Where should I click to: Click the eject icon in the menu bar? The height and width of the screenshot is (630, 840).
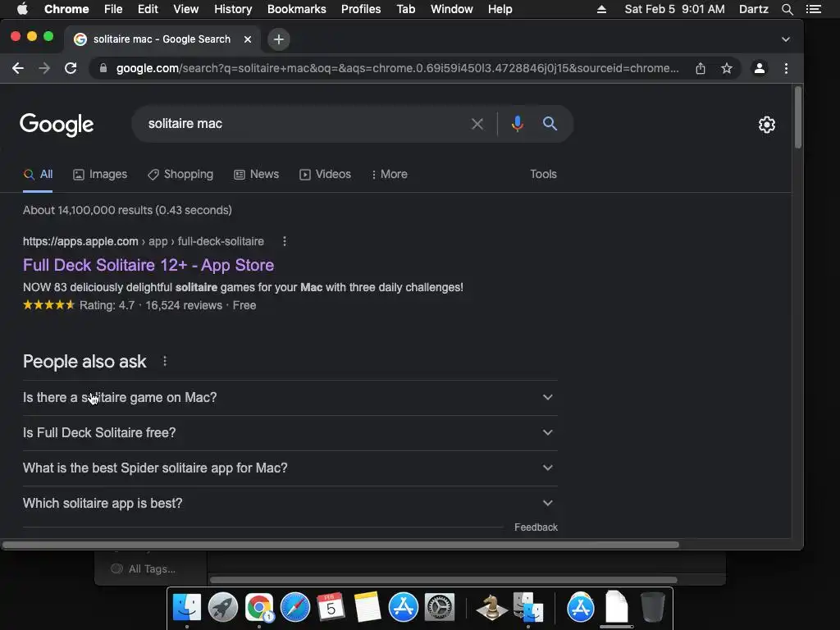pos(601,9)
